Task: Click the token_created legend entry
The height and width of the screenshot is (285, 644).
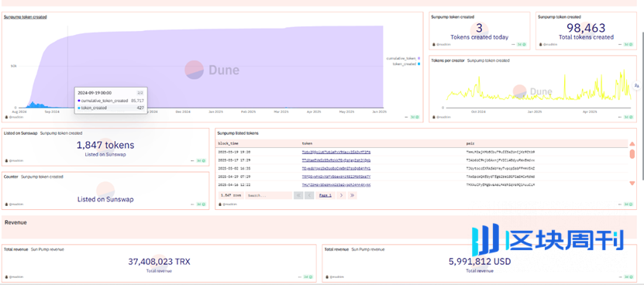Action: tap(406, 64)
